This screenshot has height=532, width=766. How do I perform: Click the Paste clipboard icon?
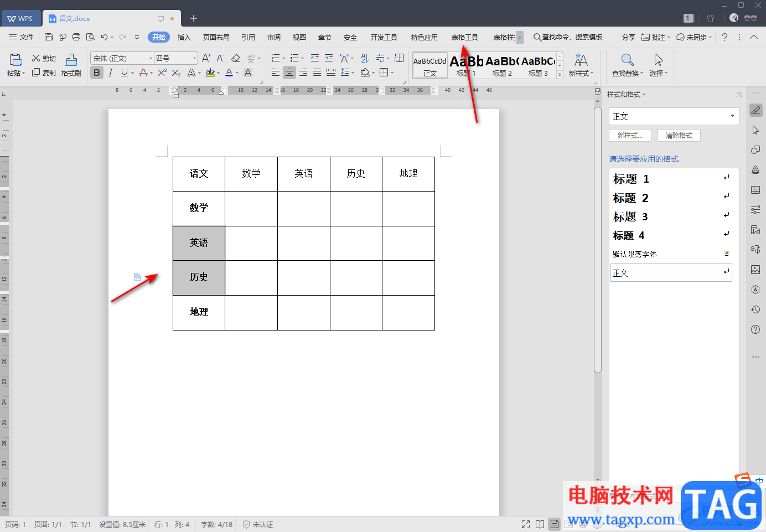[15, 59]
